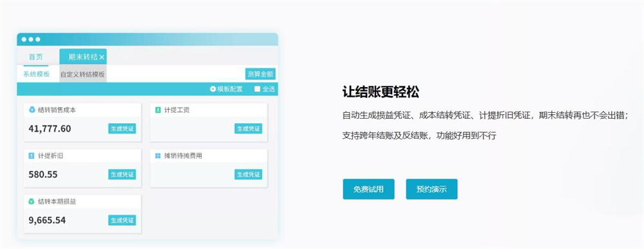Viewport: 644px width, 249px height.
Task: Generate voucher for 计提折旧
Action: tap(122, 175)
